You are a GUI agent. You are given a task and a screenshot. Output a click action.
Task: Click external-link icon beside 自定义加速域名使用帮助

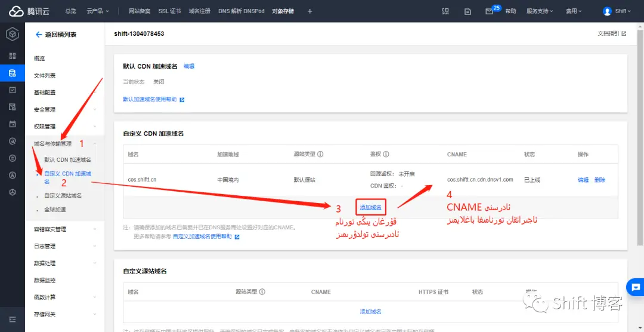(x=237, y=236)
